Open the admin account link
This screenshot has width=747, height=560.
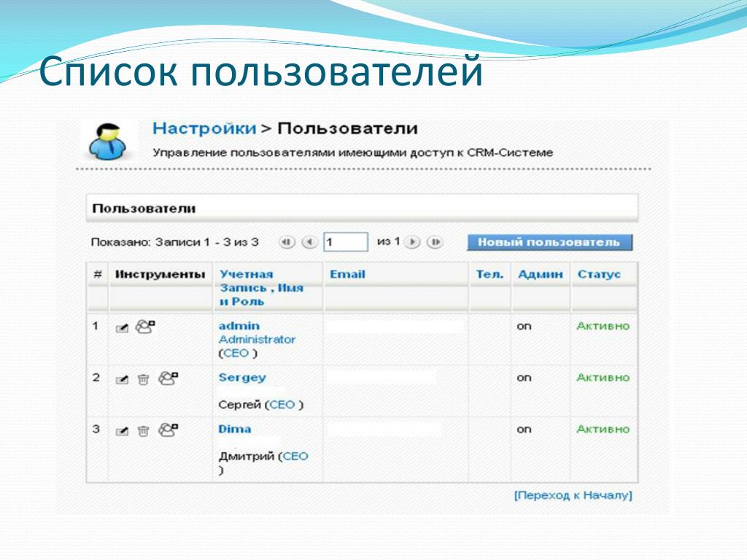pos(239,326)
